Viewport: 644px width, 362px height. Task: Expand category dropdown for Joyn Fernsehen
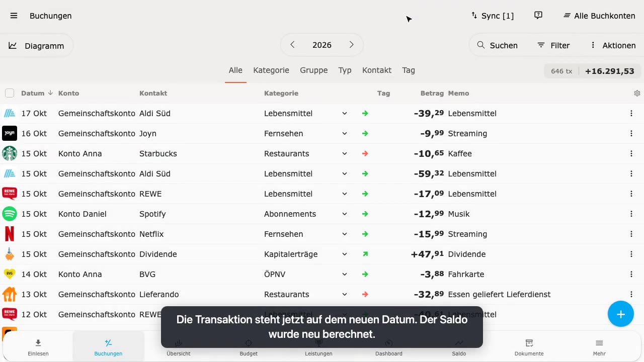pos(345,133)
